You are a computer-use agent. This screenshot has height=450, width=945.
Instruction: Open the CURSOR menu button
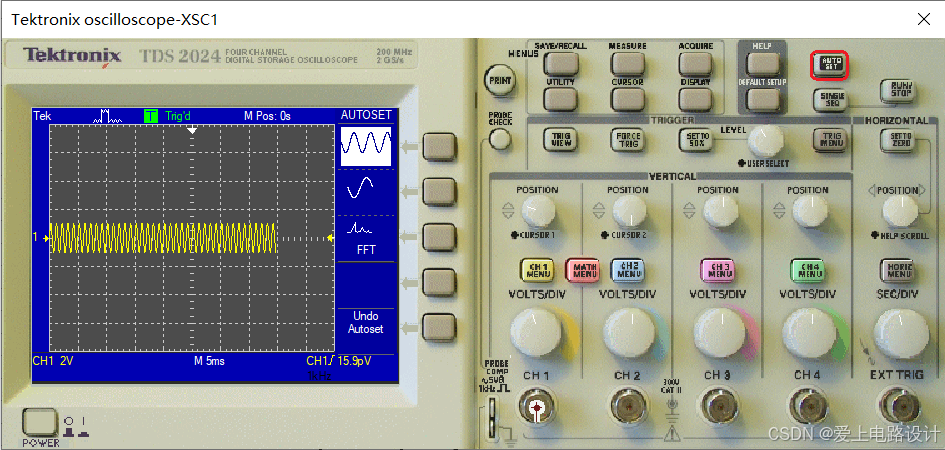pyautogui.click(x=628, y=99)
